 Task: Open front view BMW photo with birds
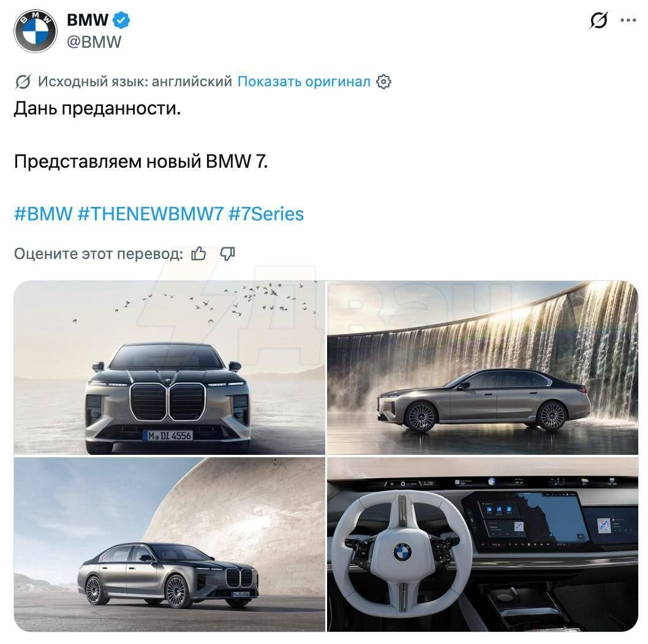(170, 368)
